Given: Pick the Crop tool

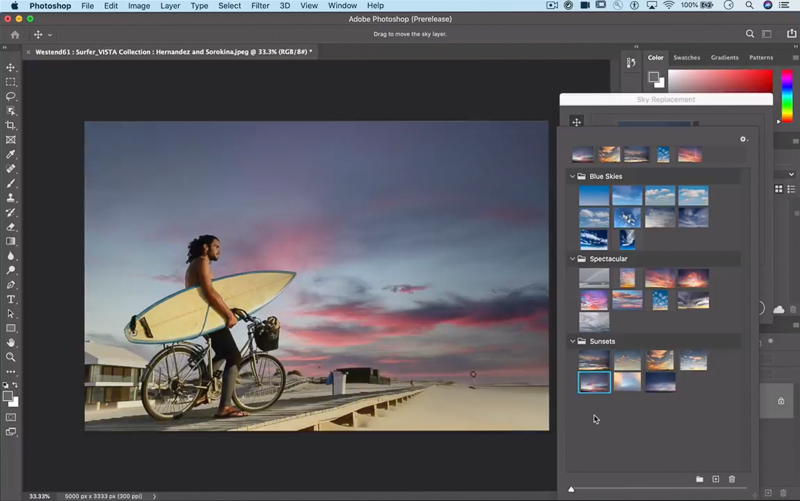Looking at the screenshot, I should click(11, 126).
